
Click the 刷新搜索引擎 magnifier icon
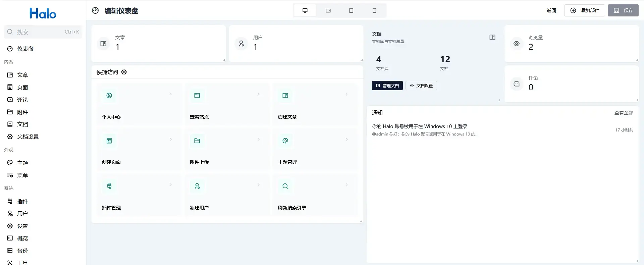coord(285,186)
